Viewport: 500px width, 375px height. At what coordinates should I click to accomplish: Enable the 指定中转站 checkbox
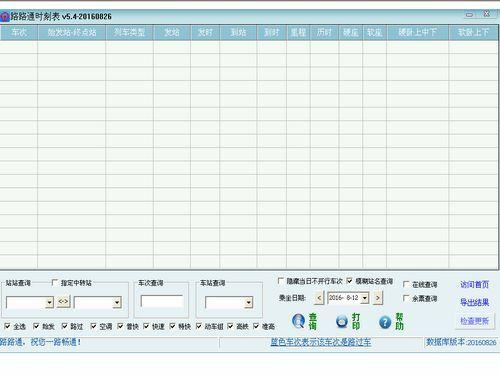pos(55,283)
